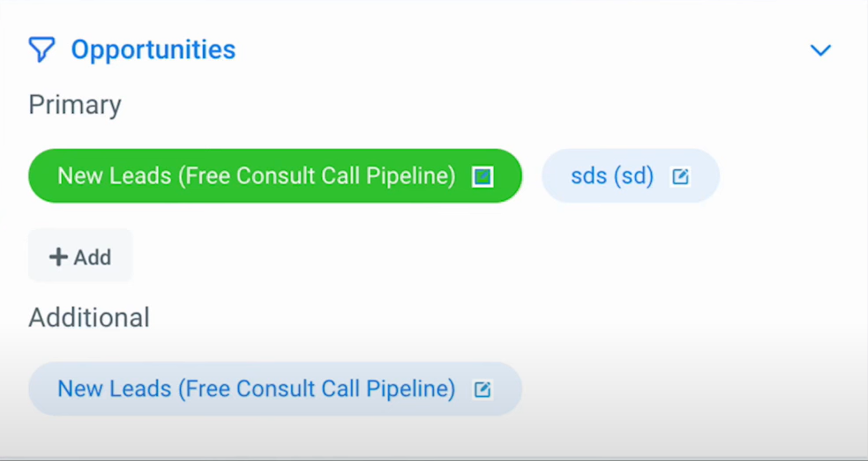Click the white pipeline text in green pill

(x=256, y=176)
